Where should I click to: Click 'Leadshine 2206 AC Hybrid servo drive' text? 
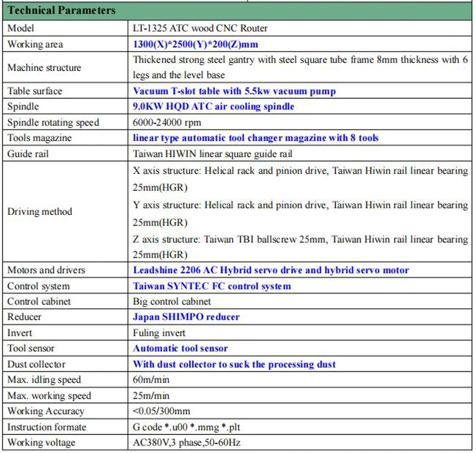point(218,270)
